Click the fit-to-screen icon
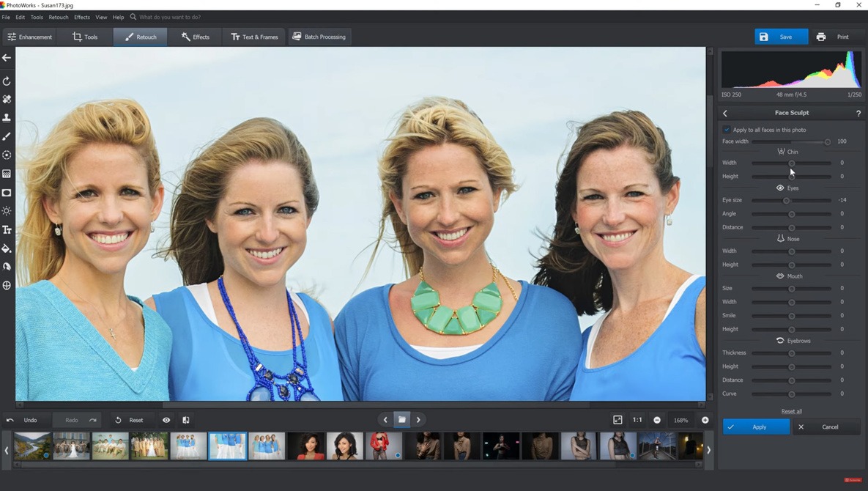This screenshot has width=868, height=491. pyautogui.click(x=617, y=420)
